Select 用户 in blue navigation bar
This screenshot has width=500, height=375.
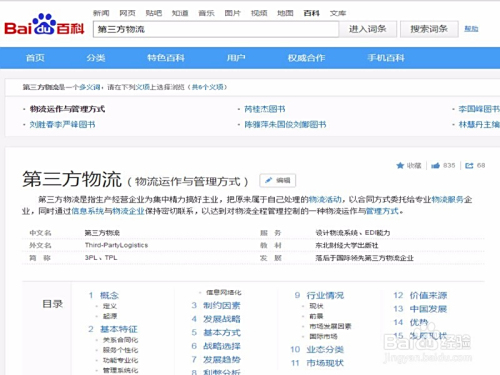(x=236, y=58)
